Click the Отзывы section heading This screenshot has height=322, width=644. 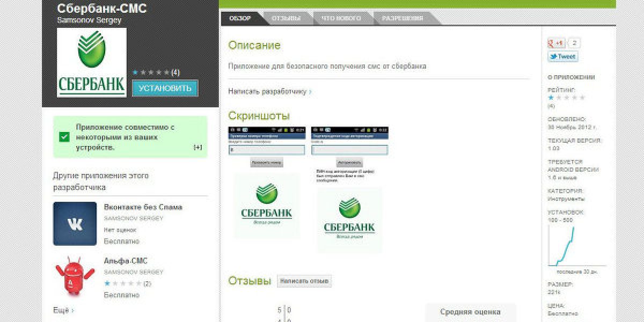pyautogui.click(x=250, y=281)
